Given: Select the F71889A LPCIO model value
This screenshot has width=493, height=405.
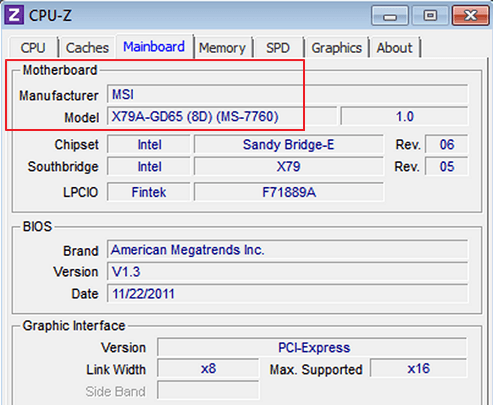Looking at the screenshot, I should click(289, 192).
